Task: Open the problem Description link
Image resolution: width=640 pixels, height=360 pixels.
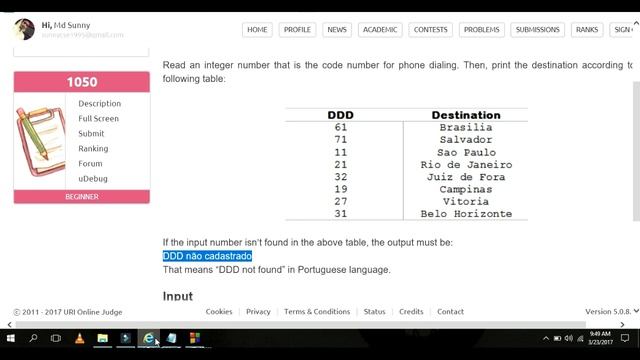Action: (x=100, y=104)
